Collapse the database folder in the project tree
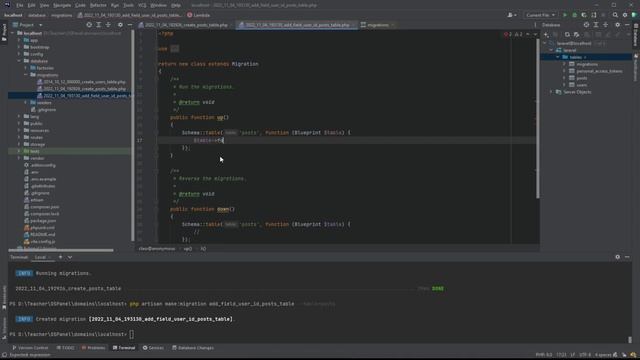Screen dimensions: 640x360 [x=19, y=61]
